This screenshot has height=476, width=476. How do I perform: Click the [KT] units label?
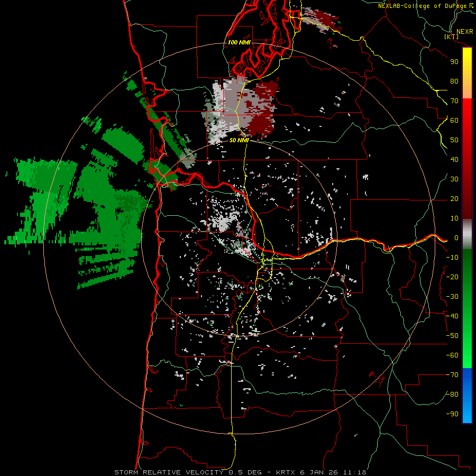coord(452,36)
